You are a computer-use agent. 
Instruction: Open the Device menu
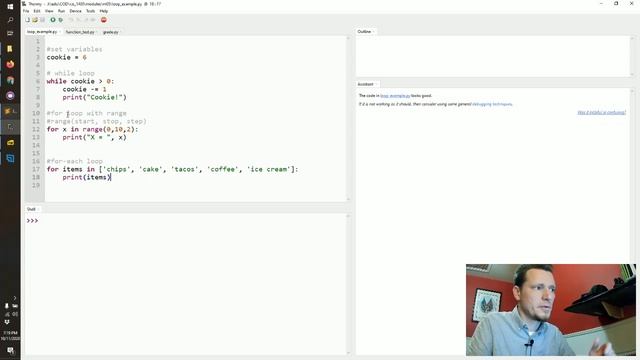76,11
